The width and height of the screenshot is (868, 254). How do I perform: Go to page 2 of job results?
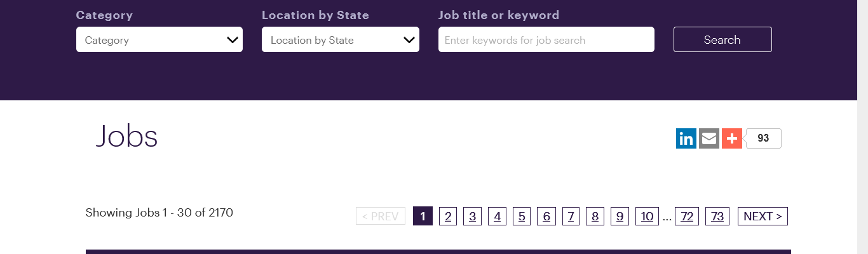click(448, 217)
